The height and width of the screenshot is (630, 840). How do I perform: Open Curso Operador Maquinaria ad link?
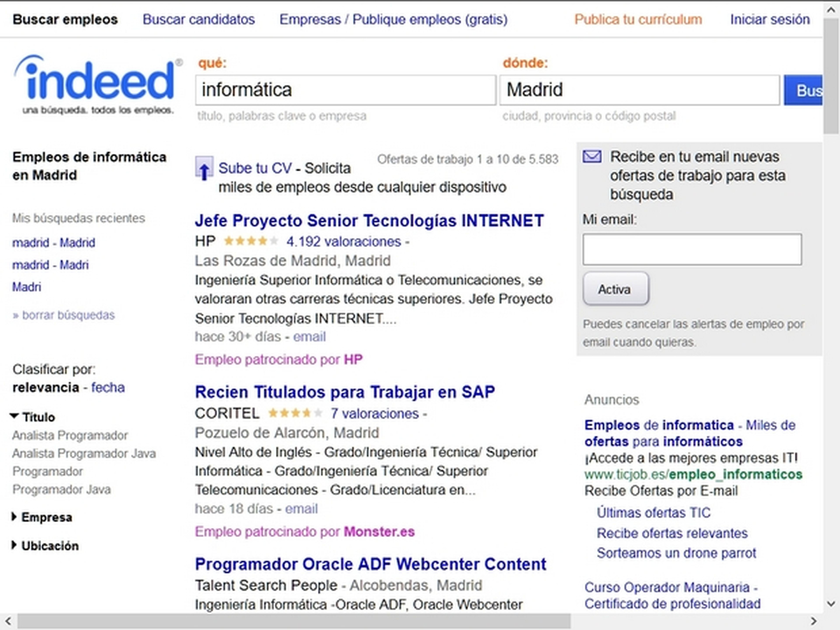click(x=672, y=595)
